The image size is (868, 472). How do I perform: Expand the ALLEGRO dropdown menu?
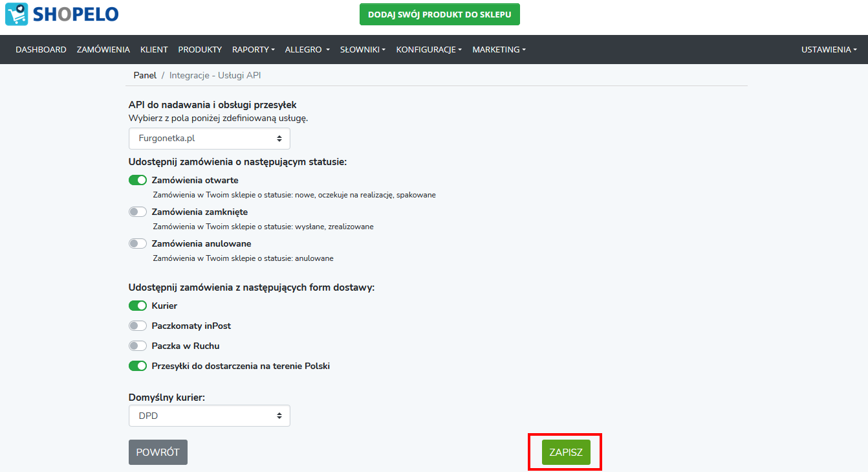pyautogui.click(x=307, y=49)
